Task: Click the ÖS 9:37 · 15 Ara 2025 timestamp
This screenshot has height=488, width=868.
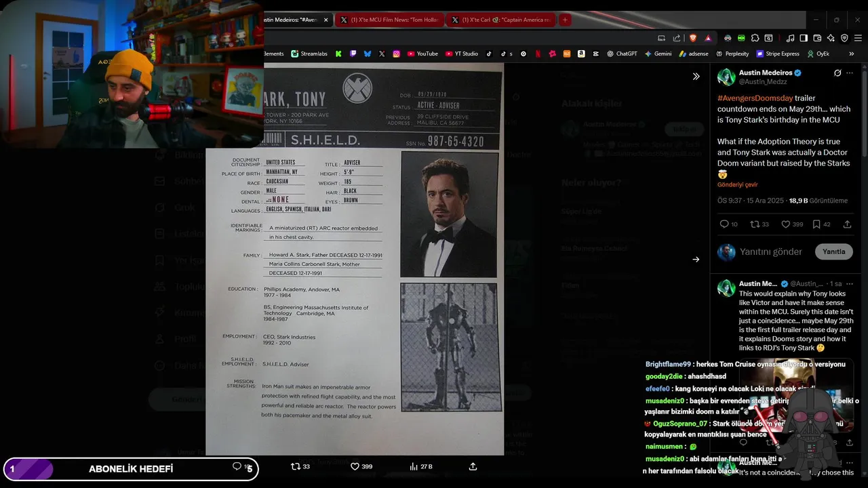Action: tap(751, 201)
